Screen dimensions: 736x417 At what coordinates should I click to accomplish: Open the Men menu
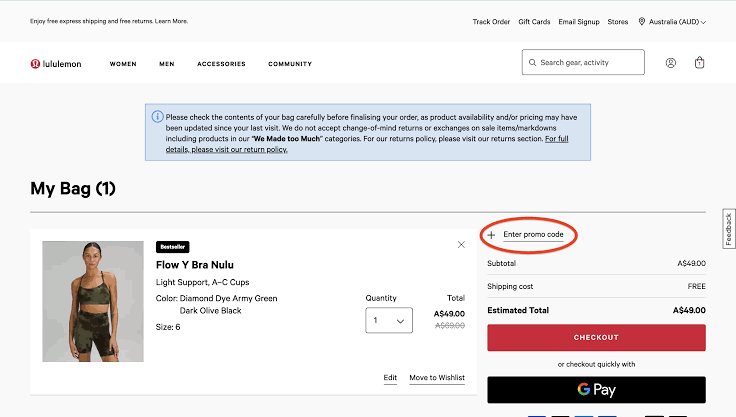coord(167,64)
